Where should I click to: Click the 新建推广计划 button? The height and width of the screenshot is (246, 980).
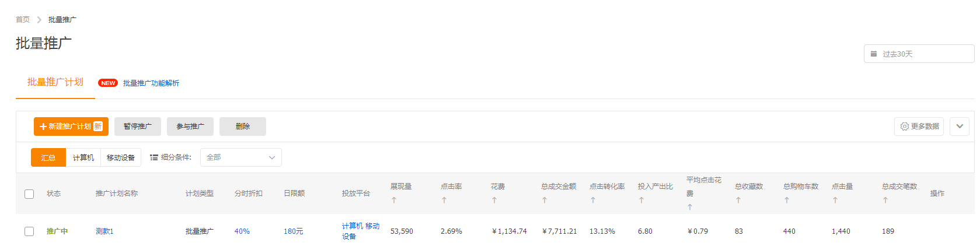tap(71, 126)
